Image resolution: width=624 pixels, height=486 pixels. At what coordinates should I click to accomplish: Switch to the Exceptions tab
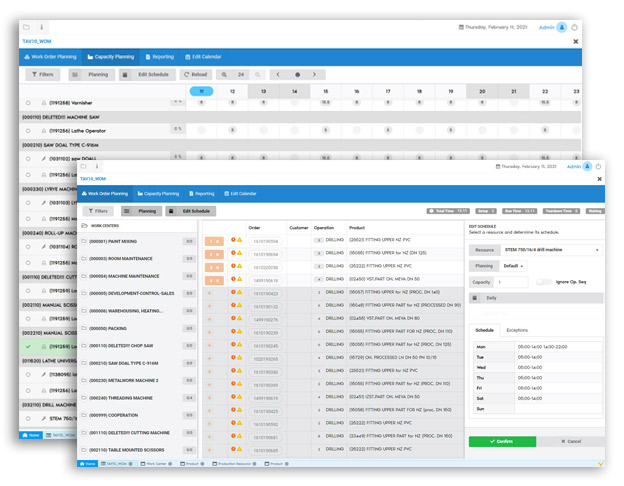517,329
